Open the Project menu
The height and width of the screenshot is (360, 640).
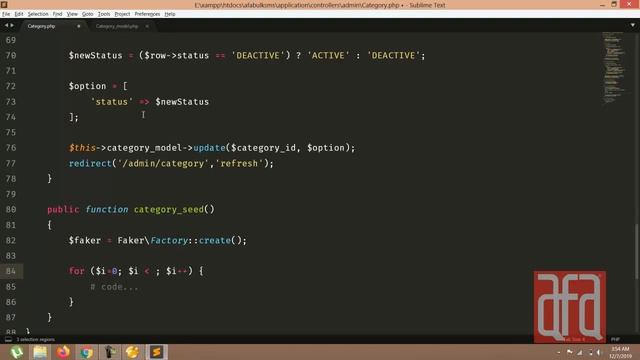122,14
